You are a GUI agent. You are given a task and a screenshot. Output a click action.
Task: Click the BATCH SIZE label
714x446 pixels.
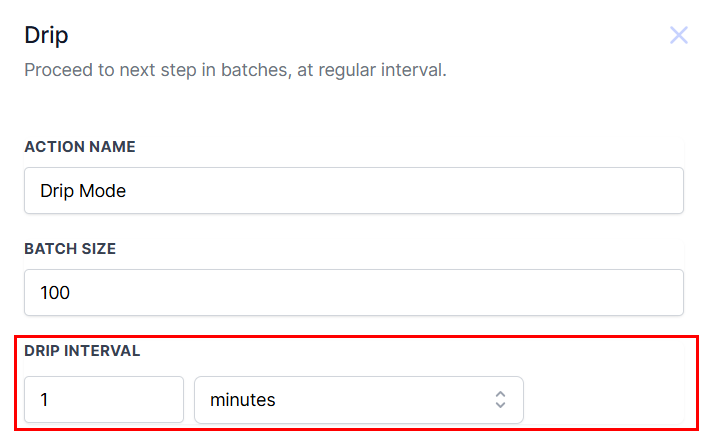coord(70,249)
